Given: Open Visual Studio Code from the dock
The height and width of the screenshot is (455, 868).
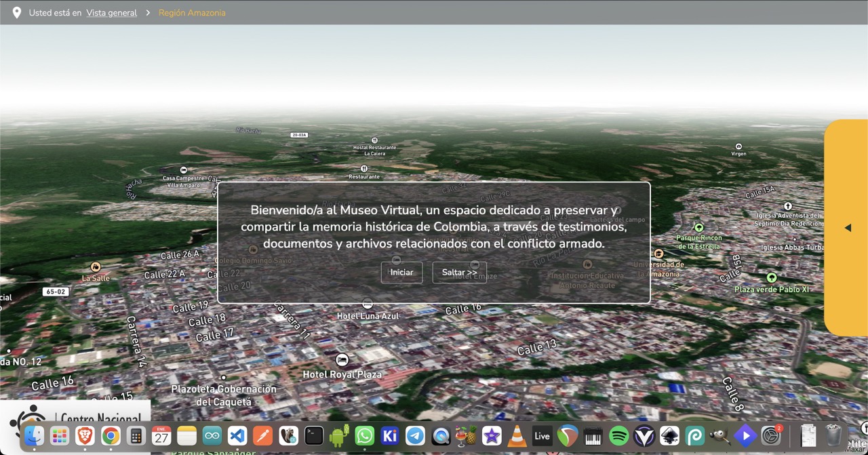Looking at the screenshot, I should click(x=237, y=436).
